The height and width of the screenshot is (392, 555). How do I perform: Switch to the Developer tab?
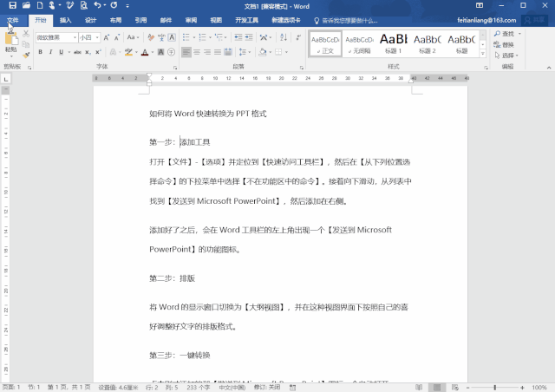[x=246, y=20]
